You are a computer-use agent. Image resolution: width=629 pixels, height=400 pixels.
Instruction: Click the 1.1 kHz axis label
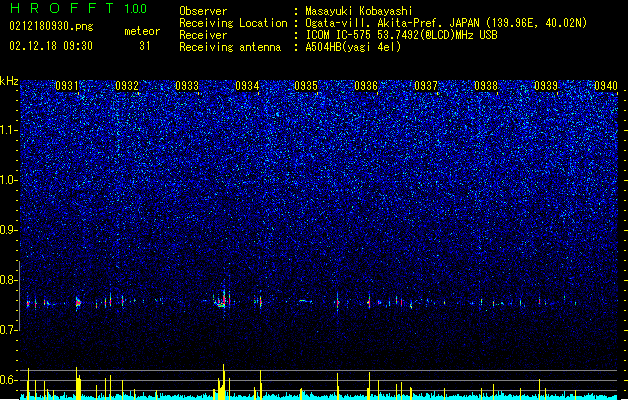click(x=9, y=130)
